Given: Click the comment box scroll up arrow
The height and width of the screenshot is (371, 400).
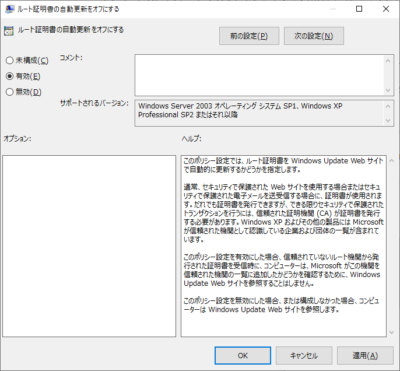Looking at the screenshot, I should (388, 61).
